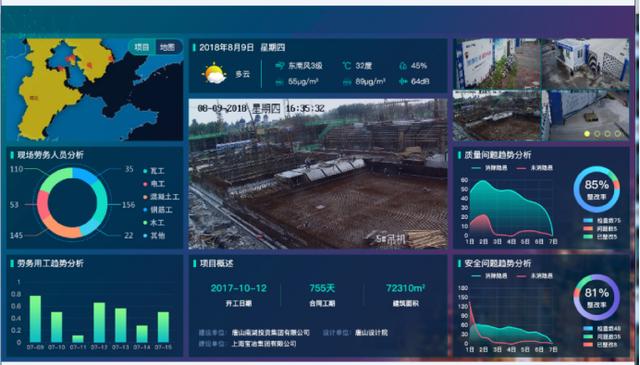
Task: Click green swatch for 35 in safety legend
Action: click(x=588, y=337)
